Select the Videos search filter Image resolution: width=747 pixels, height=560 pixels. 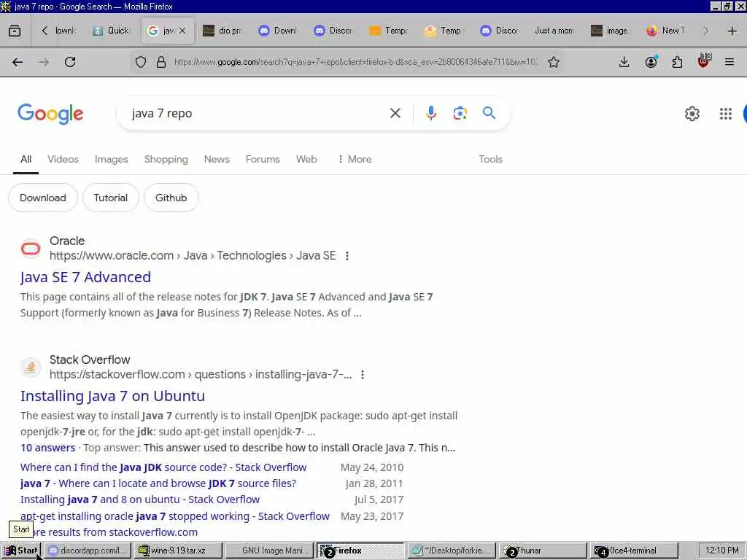coord(63,160)
